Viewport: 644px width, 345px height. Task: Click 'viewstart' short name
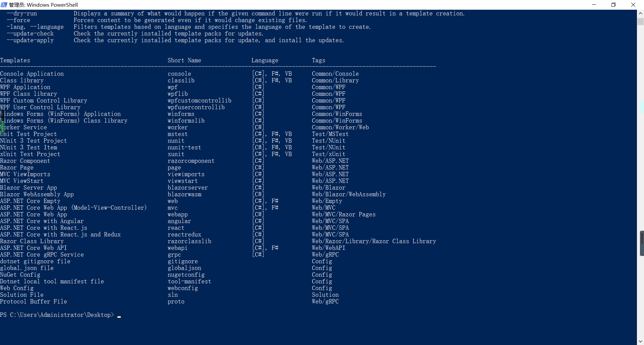[x=183, y=181]
